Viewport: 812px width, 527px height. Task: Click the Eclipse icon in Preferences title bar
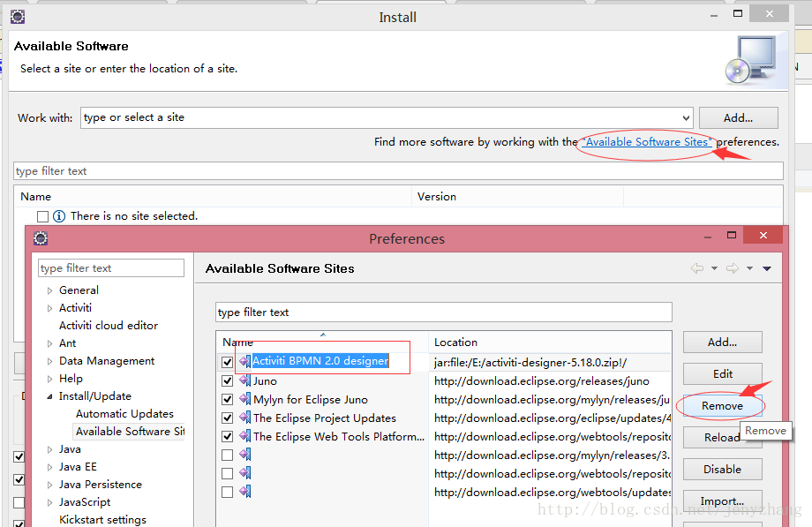41,238
